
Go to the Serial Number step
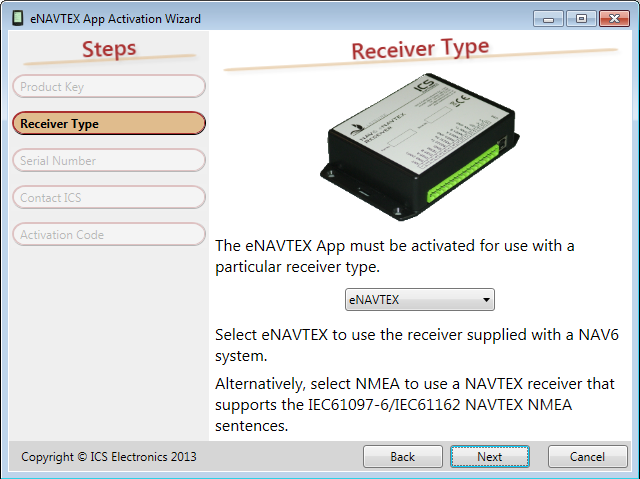click(109, 160)
